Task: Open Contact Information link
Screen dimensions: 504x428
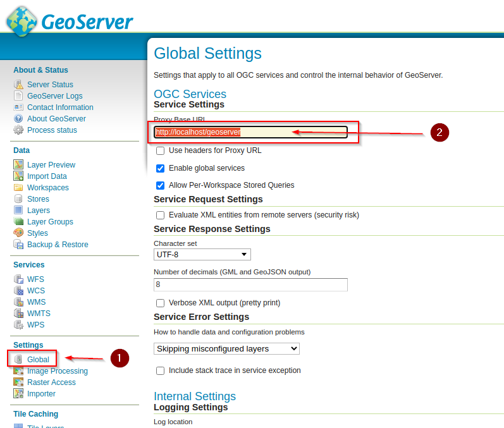Action: click(60, 107)
